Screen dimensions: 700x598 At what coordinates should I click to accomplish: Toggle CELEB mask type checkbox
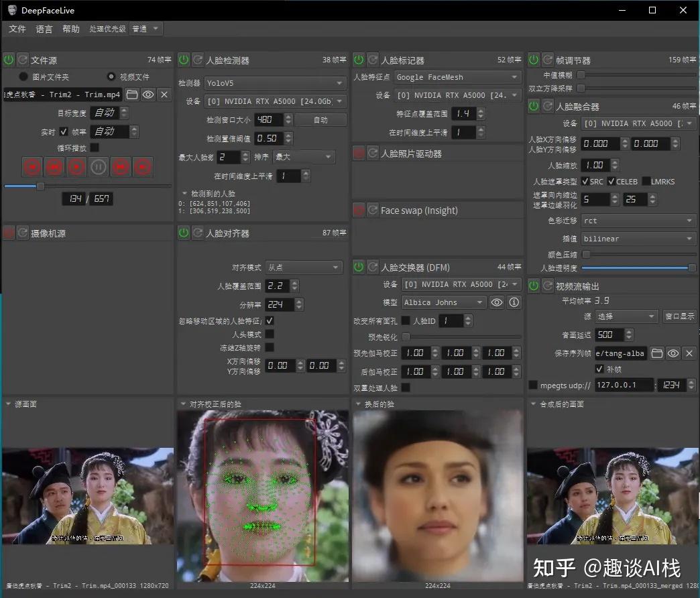[611, 181]
